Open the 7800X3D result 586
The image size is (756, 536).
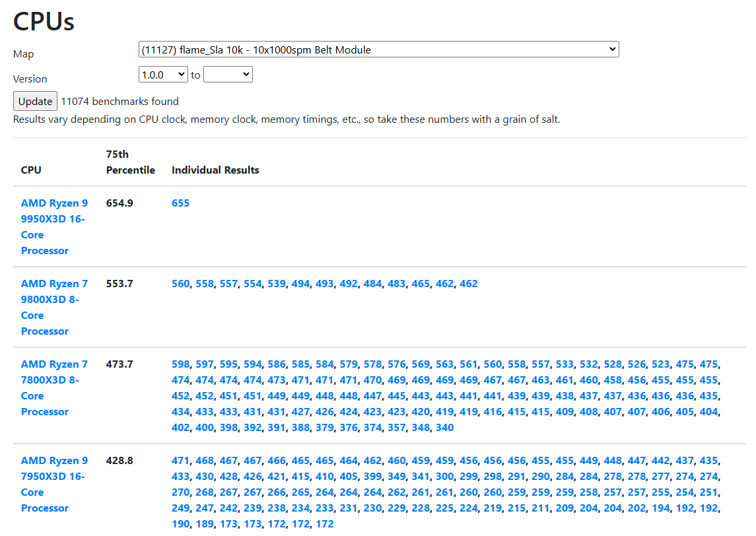[276, 364]
